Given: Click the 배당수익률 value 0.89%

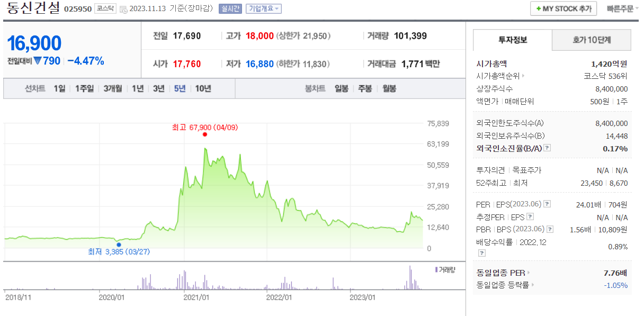Looking at the screenshot, I should point(618,247).
